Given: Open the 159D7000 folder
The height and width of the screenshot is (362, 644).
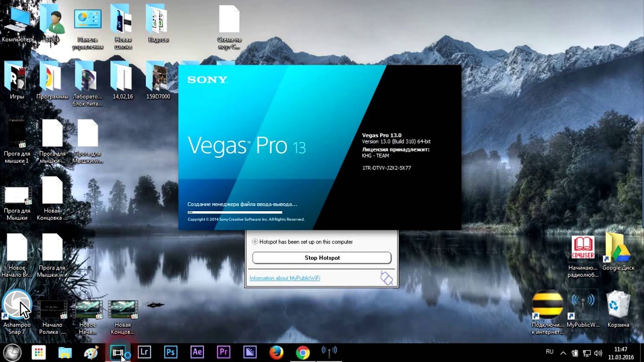Looking at the screenshot, I should 158,80.
